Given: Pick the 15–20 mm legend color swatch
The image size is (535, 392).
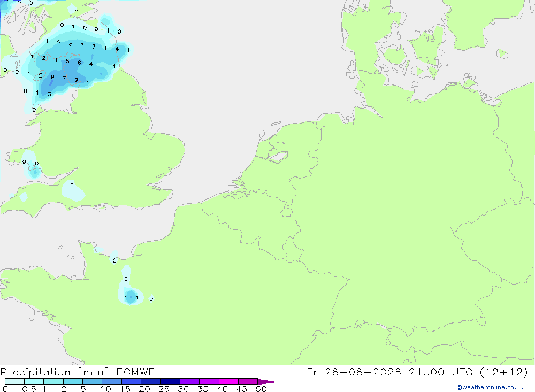Looking at the screenshot, I should point(132,381).
